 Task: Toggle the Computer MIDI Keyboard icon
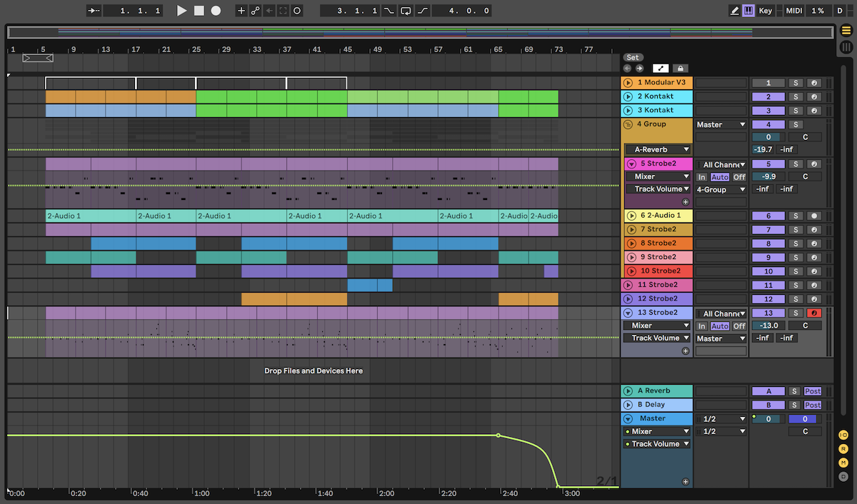coord(748,11)
